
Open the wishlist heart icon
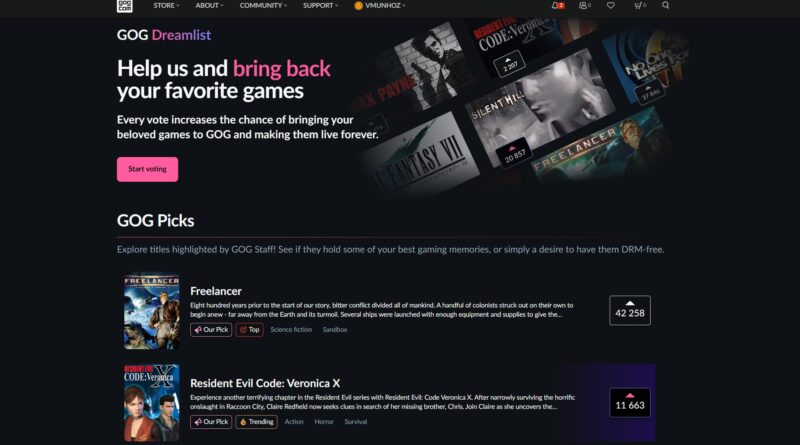tap(611, 5)
